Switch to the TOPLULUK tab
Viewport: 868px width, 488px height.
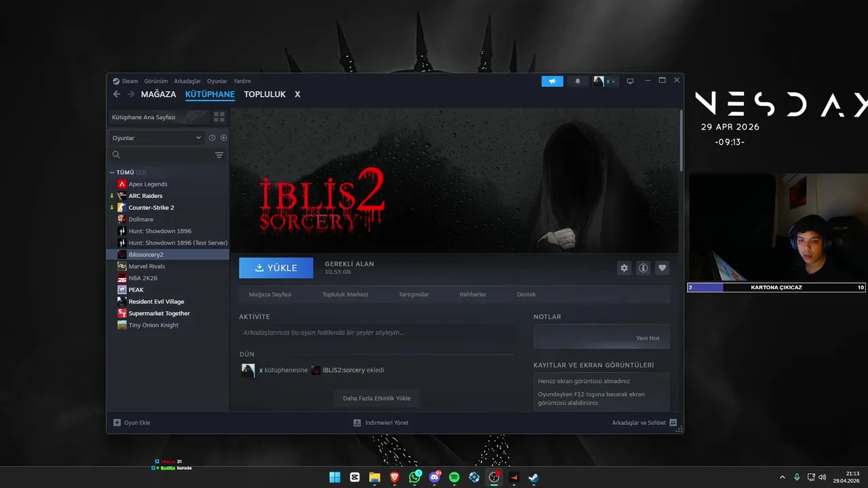coord(264,94)
